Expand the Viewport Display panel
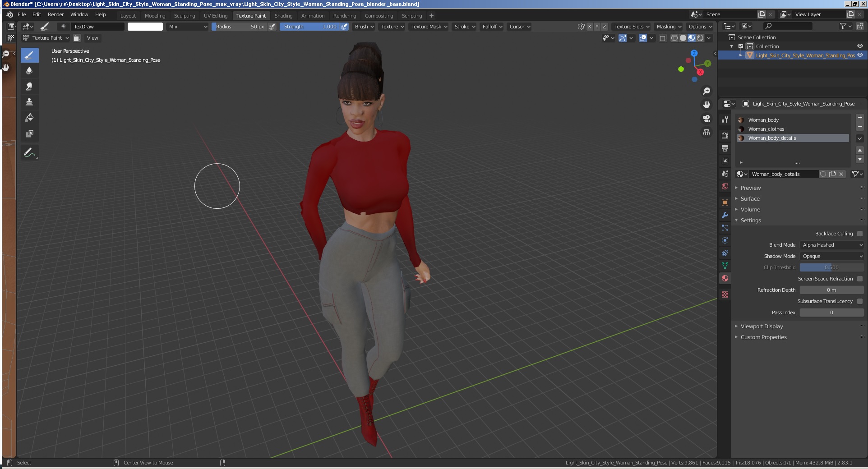Image resolution: width=868 pixels, height=469 pixels. pyautogui.click(x=762, y=326)
